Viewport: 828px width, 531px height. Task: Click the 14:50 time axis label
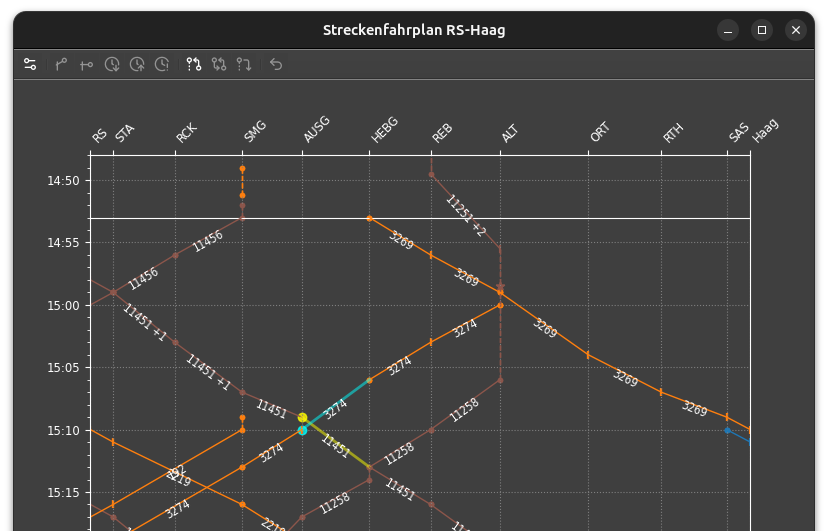click(x=63, y=181)
